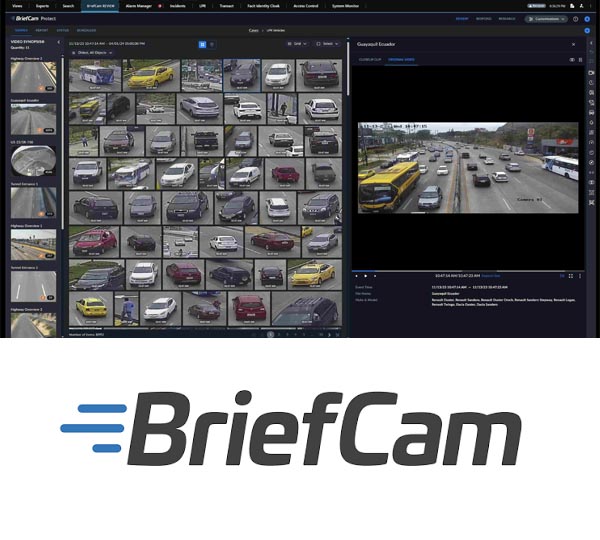Open the Access Control tab

tap(306, 6)
